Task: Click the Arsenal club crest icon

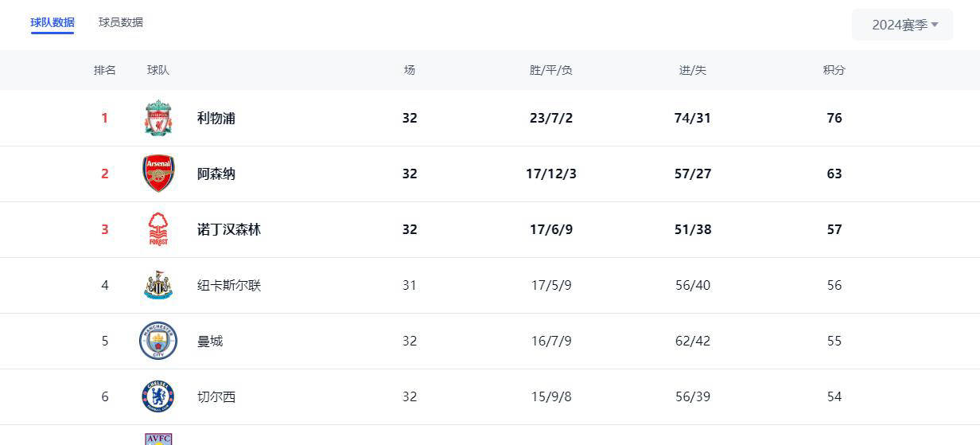Action: pyautogui.click(x=158, y=174)
